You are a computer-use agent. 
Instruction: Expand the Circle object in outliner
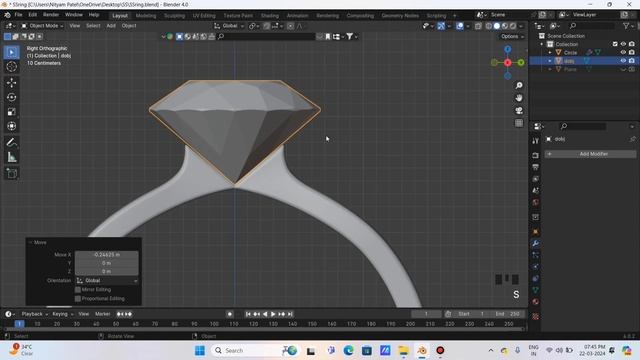[x=550, y=53]
